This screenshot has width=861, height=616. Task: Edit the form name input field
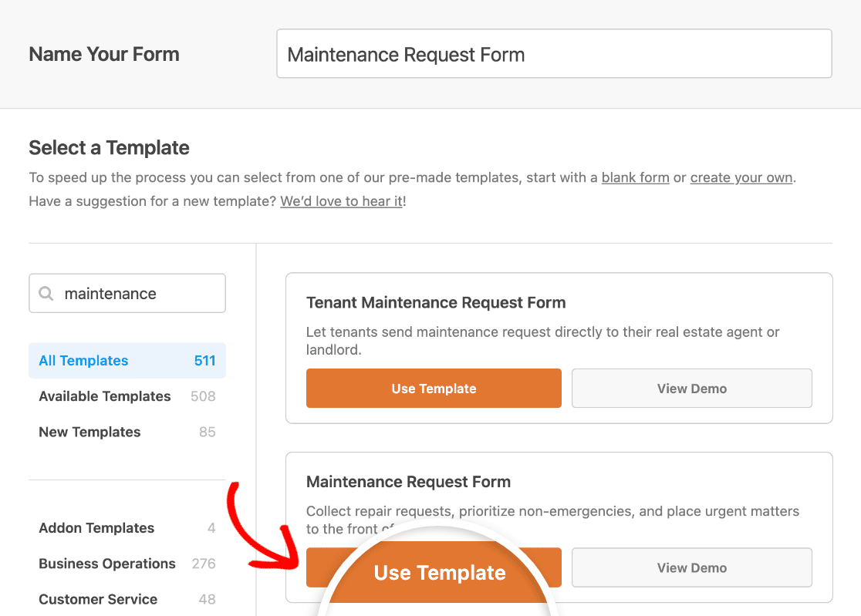(x=554, y=54)
